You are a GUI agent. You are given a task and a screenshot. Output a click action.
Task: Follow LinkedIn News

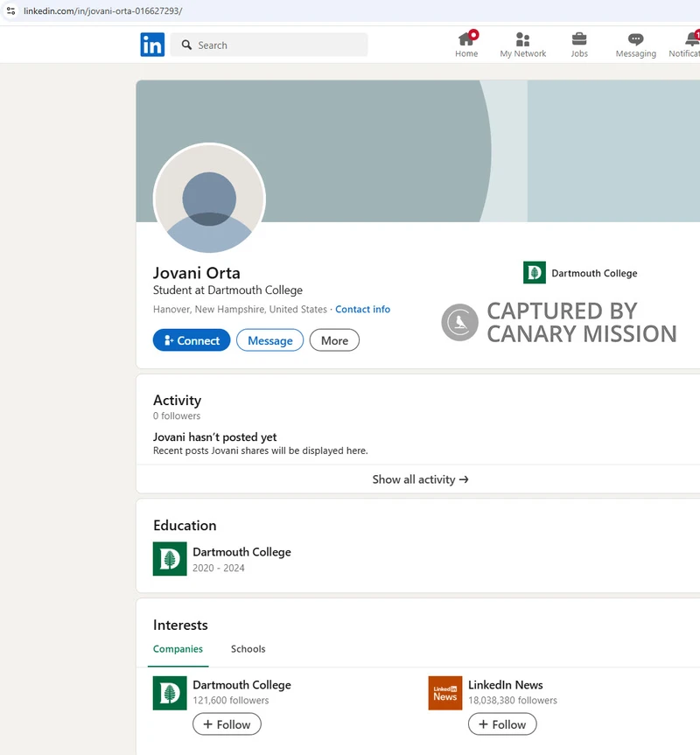tap(502, 724)
